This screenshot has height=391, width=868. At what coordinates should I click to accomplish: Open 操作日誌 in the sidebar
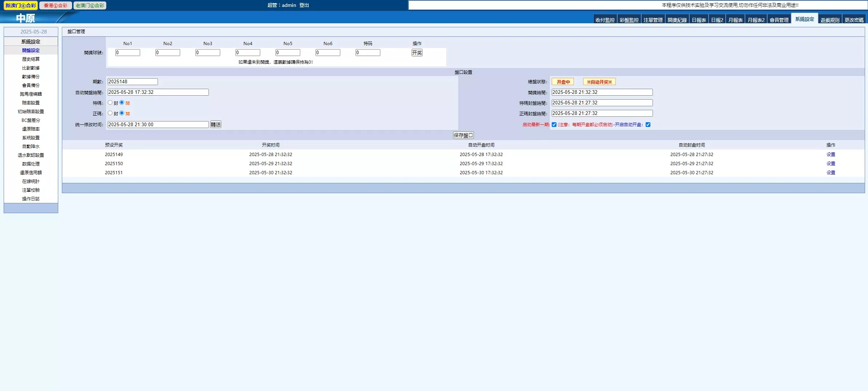click(31, 199)
